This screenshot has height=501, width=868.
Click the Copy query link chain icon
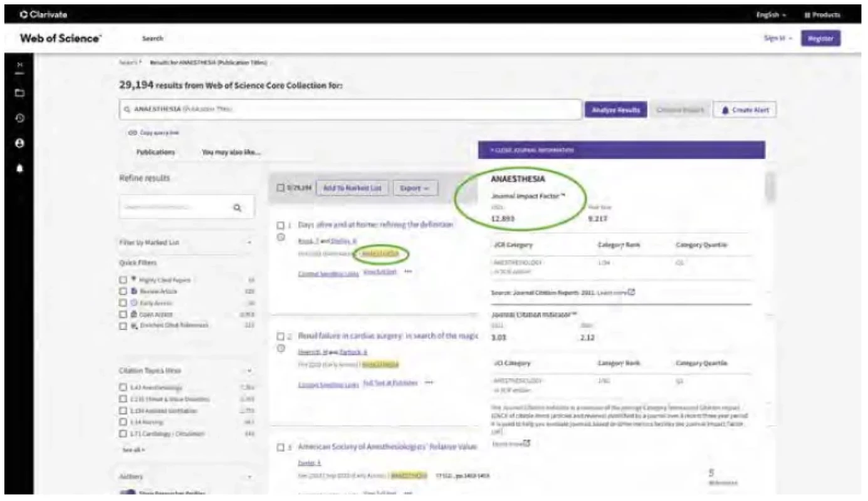(x=132, y=132)
